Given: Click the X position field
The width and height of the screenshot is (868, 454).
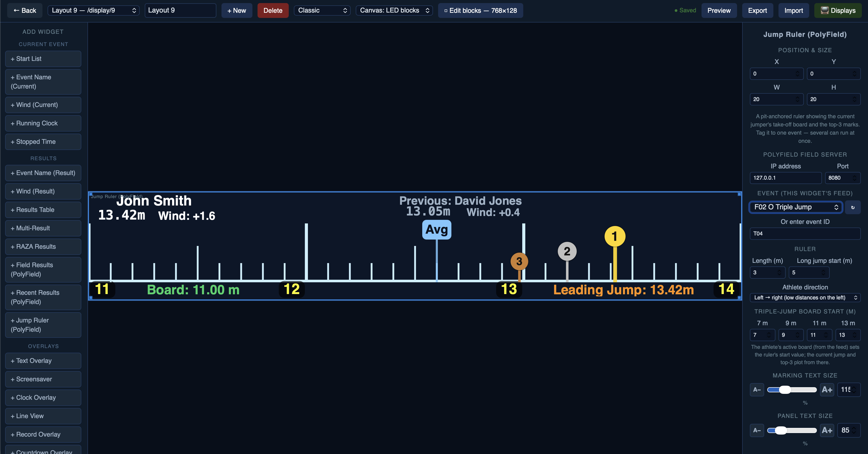Looking at the screenshot, I should pyautogui.click(x=776, y=73).
